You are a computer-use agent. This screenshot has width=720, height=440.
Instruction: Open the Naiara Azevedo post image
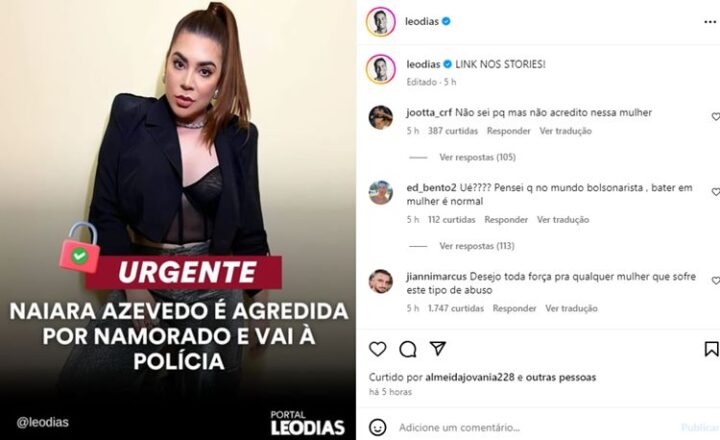coord(178,220)
